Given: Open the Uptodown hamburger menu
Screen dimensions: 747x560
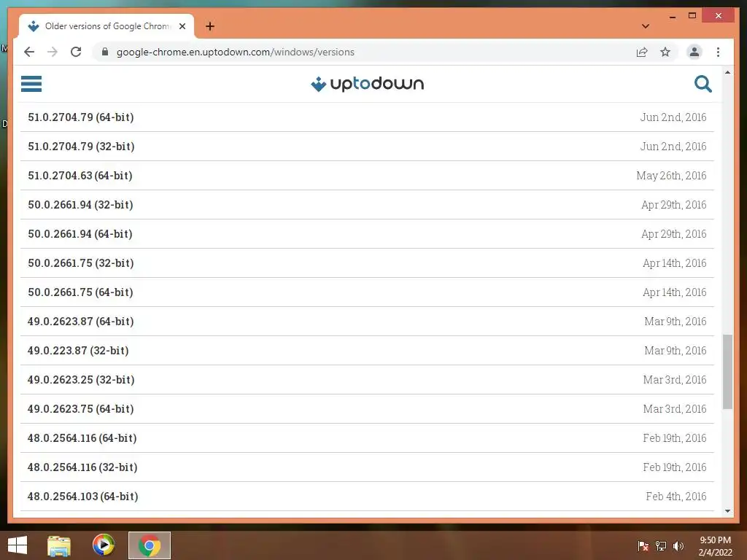Looking at the screenshot, I should 31,84.
